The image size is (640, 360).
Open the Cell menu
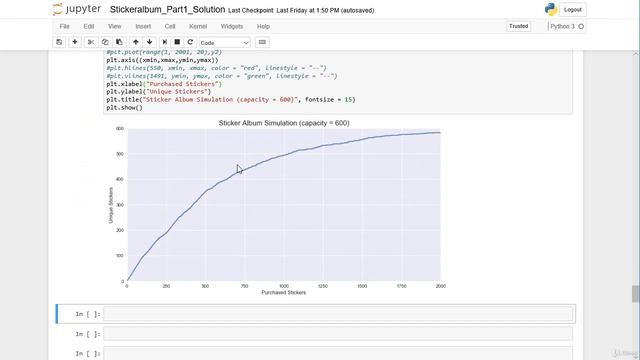pos(170,26)
